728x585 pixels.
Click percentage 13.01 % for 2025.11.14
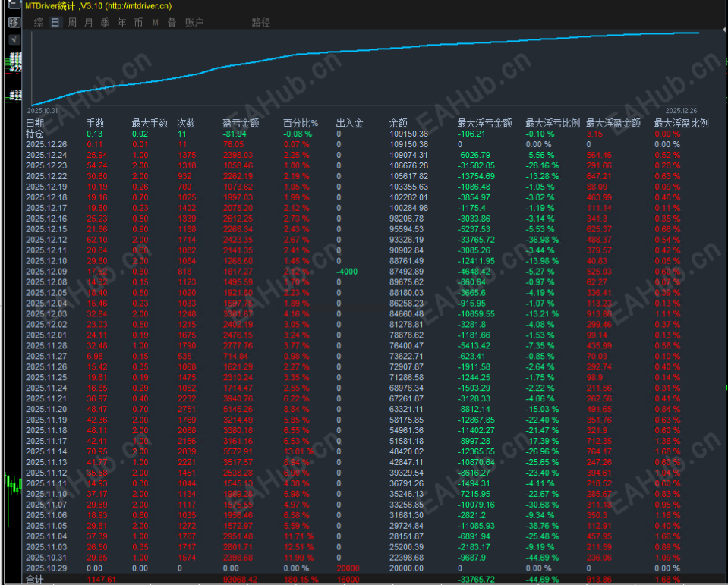click(298, 452)
